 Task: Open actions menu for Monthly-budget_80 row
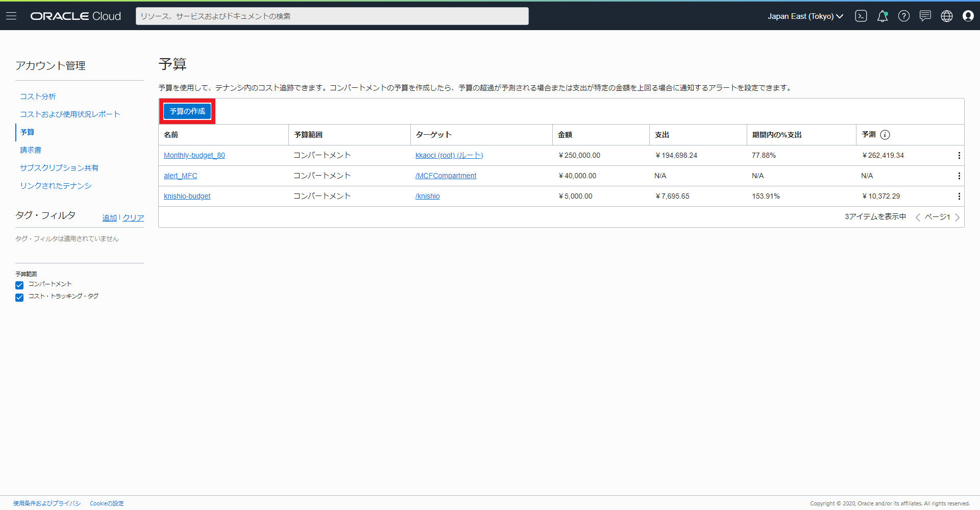click(x=959, y=156)
